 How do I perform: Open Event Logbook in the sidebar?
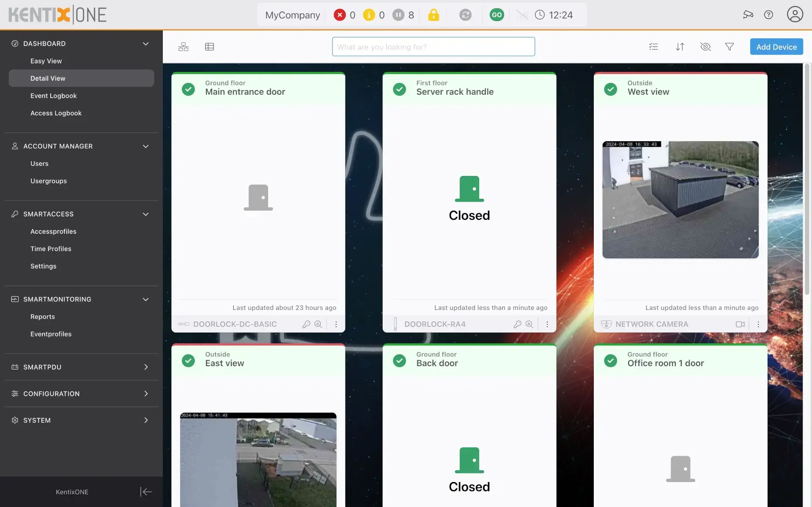53,96
